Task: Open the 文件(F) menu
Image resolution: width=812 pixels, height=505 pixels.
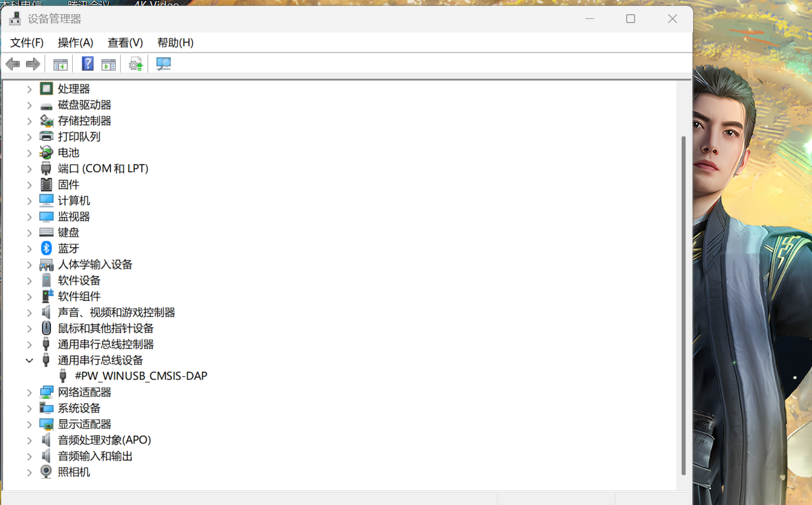Action: click(x=27, y=43)
